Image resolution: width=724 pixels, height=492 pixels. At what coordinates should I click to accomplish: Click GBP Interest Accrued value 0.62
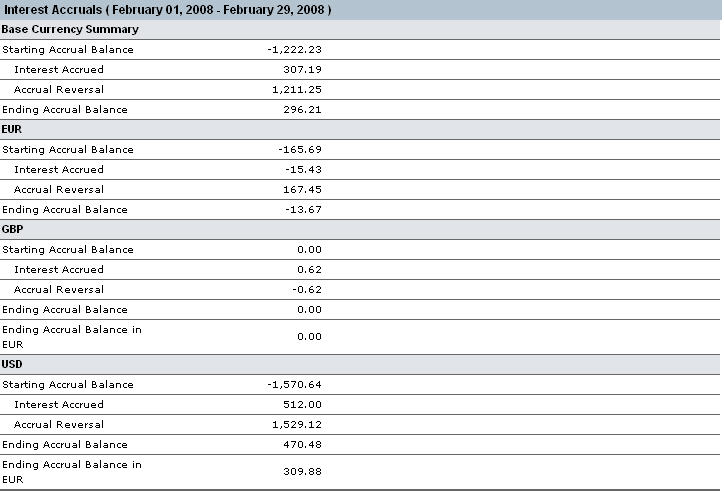(x=309, y=270)
